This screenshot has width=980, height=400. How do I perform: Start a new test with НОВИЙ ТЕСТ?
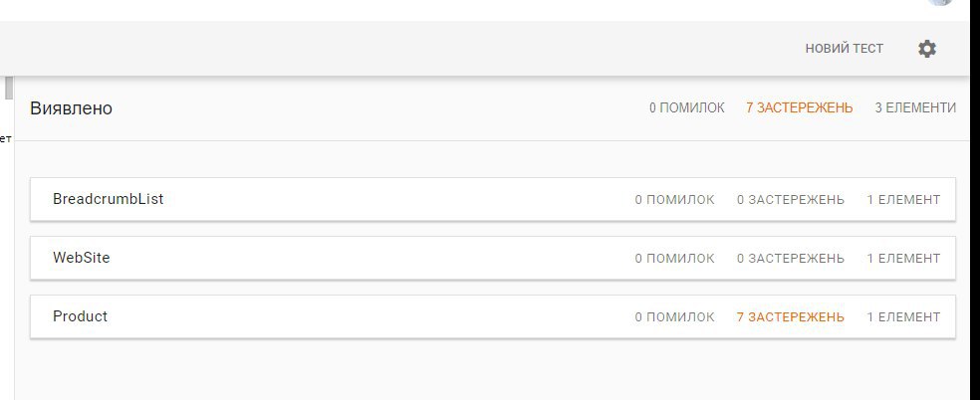click(x=844, y=49)
